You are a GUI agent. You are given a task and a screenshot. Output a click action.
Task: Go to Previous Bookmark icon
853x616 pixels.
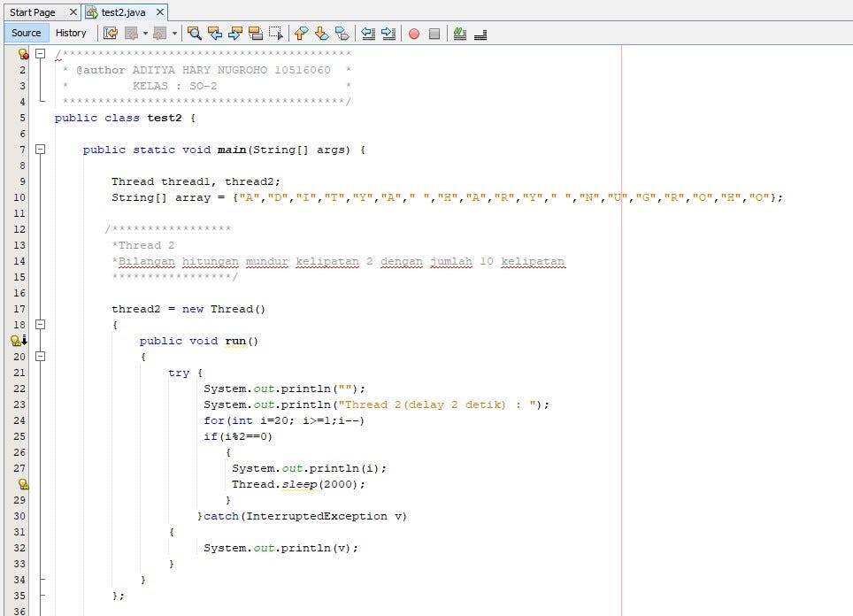click(x=301, y=34)
